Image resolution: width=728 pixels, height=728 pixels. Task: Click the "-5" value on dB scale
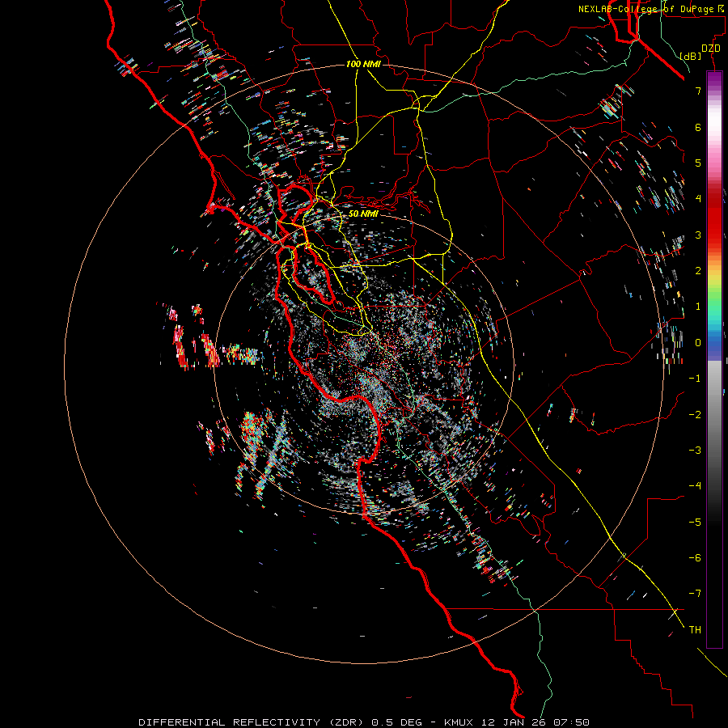coord(695,522)
